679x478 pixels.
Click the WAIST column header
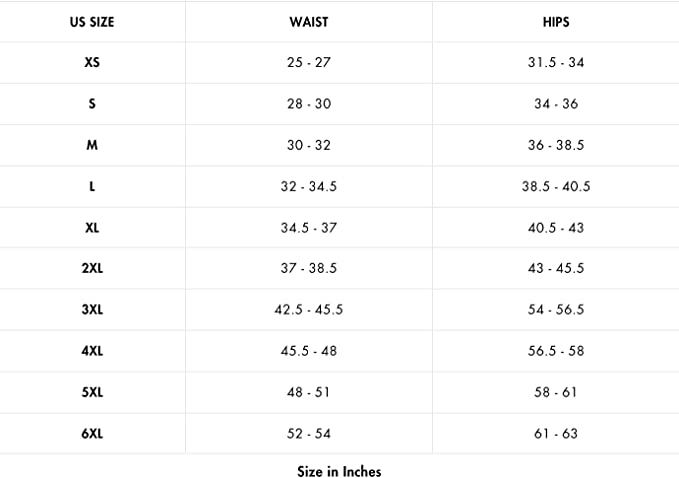(x=308, y=21)
